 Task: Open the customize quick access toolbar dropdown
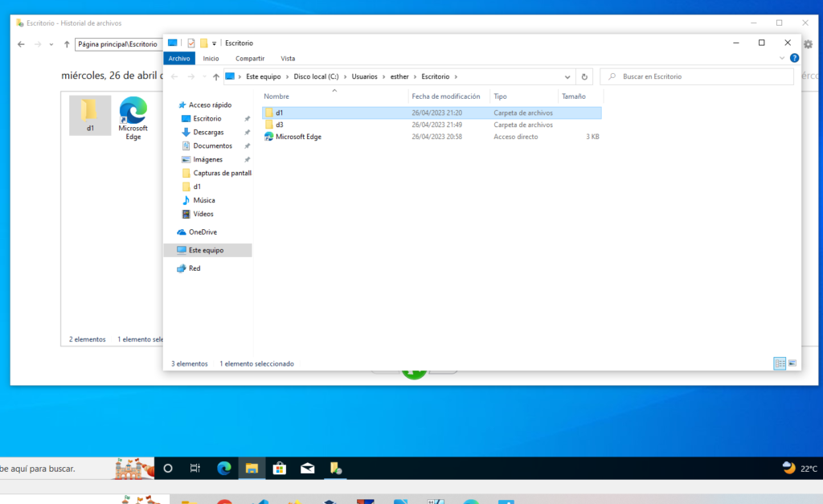click(215, 43)
